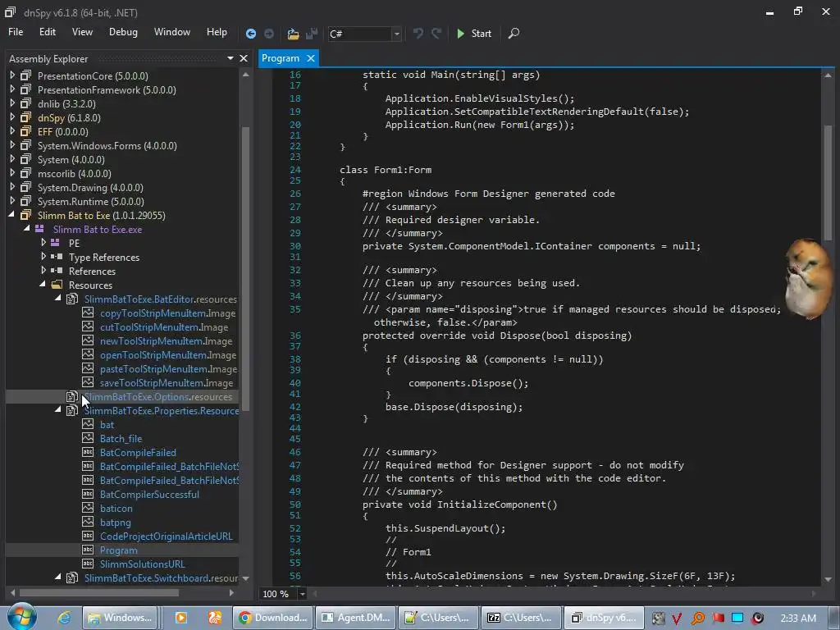
Task: Expand the dnSpy (6.1.8.0) assembly node
Action: (12, 117)
